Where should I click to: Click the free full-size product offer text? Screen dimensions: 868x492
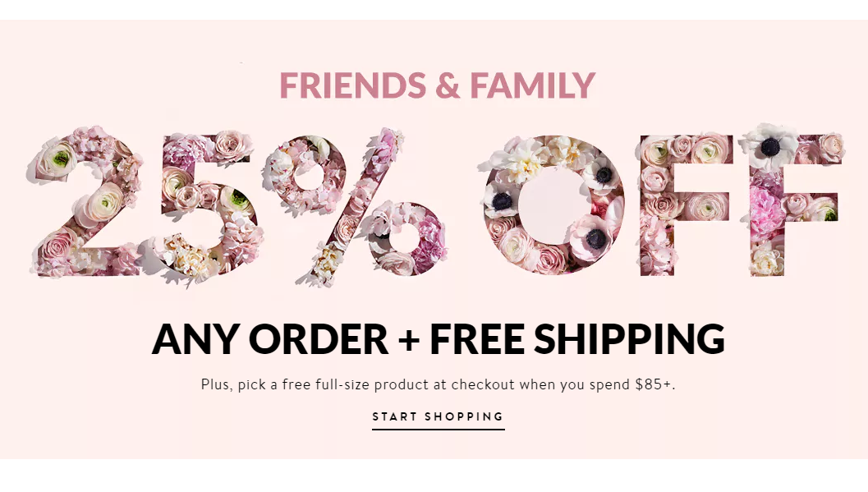point(438,384)
